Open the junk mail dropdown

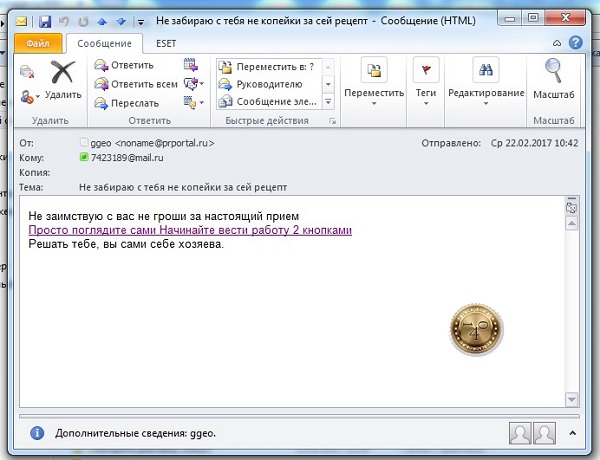tap(30, 97)
